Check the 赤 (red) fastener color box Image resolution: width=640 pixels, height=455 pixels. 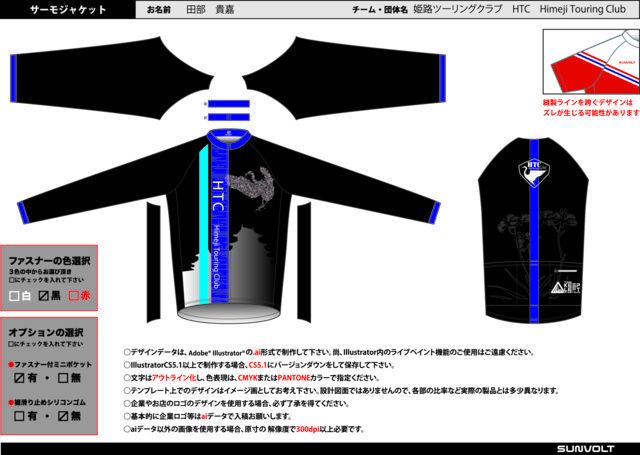[72, 296]
